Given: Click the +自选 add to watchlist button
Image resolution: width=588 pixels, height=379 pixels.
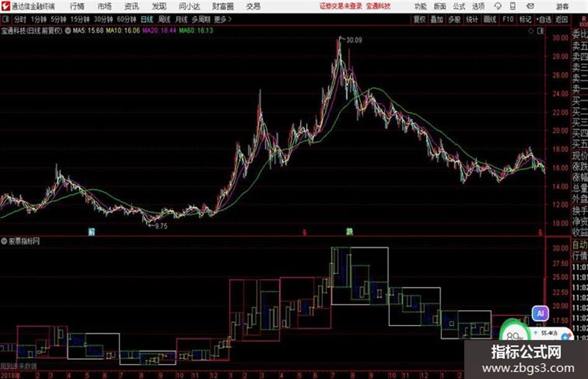Looking at the screenshot, I should [543, 19].
